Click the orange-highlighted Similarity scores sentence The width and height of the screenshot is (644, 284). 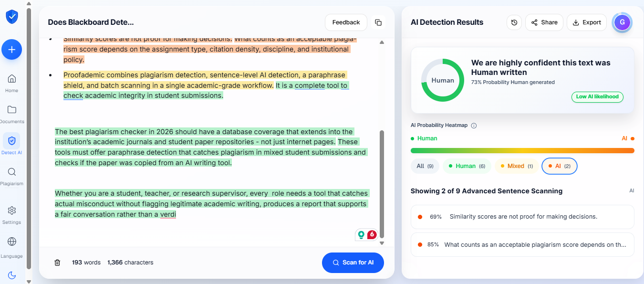(147, 39)
